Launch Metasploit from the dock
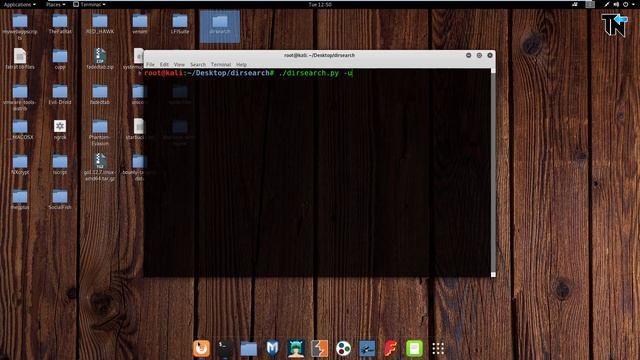The image size is (640, 360). tap(272, 349)
